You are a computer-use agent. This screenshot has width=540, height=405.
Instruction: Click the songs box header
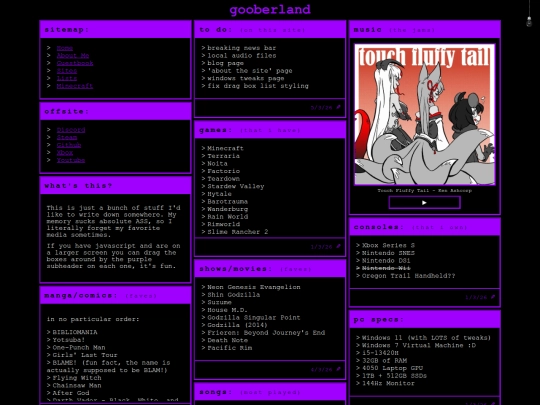click(x=270, y=392)
